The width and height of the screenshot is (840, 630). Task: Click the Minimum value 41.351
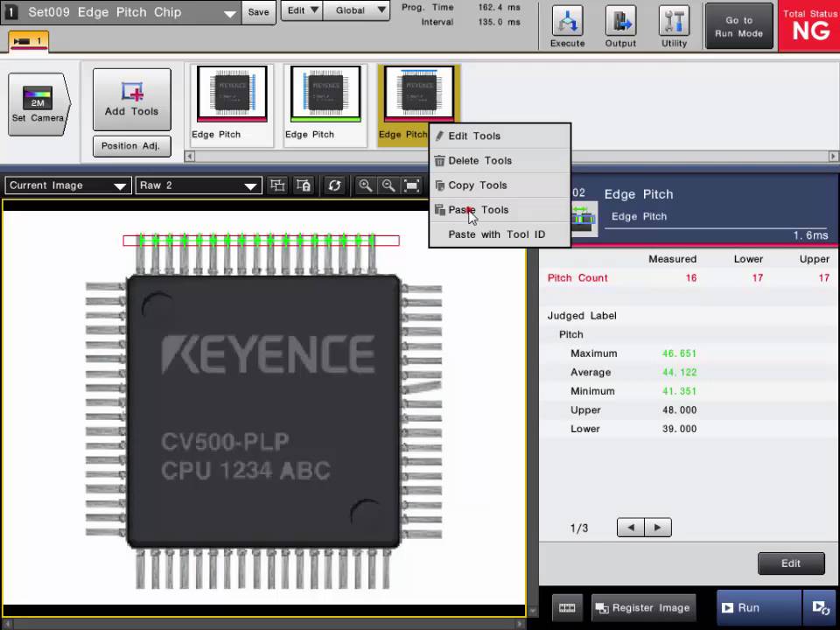point(679,391)
